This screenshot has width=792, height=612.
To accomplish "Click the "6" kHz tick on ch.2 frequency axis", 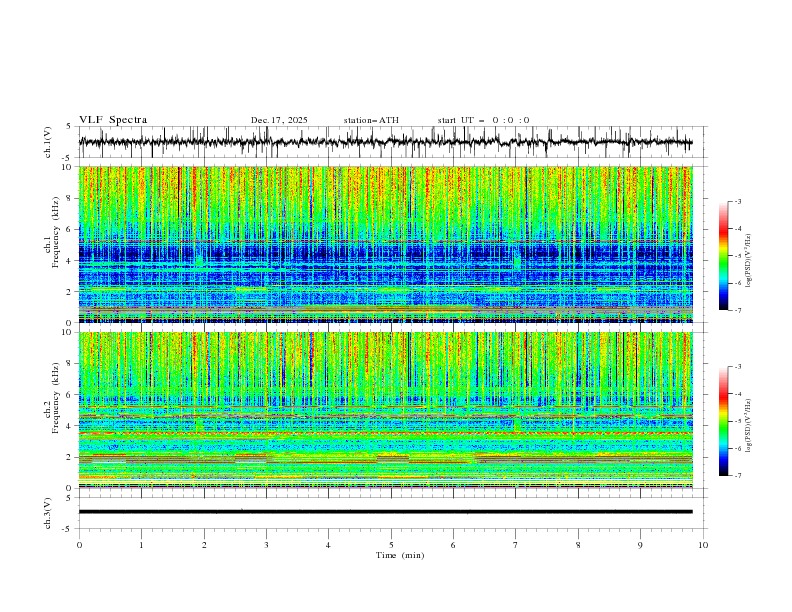I will (70, 394).
